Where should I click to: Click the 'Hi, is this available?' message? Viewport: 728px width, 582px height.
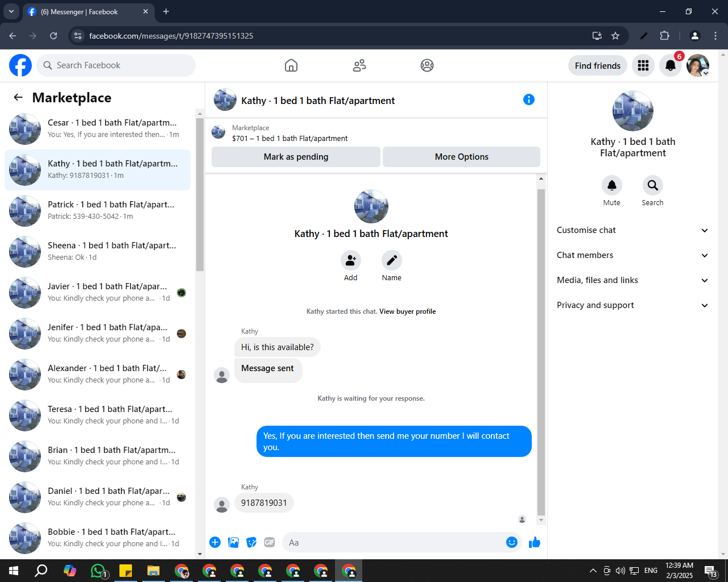pos(278,347)
